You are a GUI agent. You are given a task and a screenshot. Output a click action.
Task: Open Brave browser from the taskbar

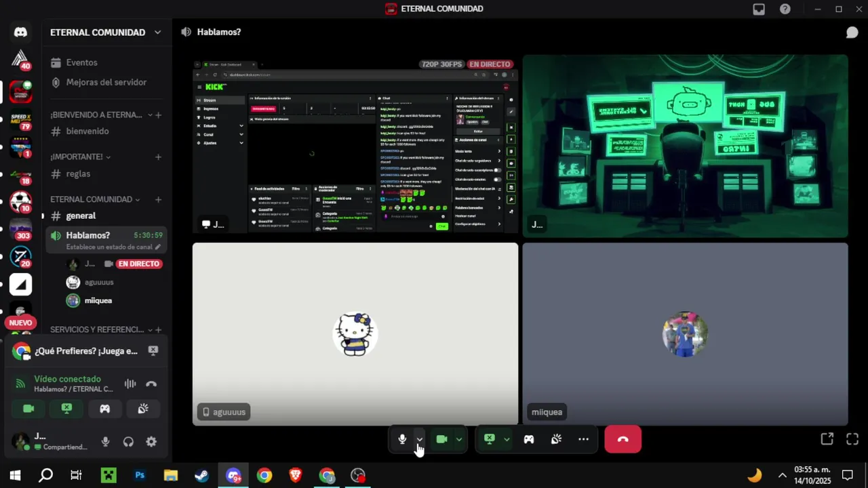296,475
